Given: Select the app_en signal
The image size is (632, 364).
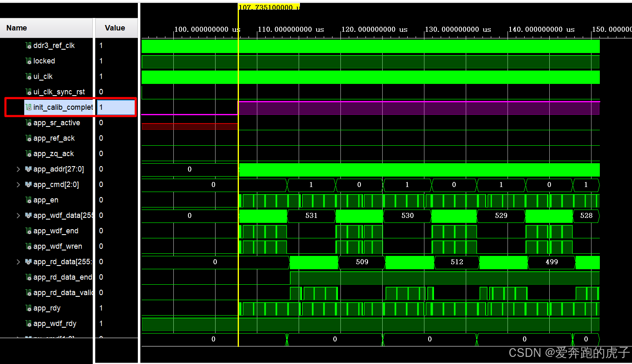Looking at the screenshot, I should pos(46,200).
